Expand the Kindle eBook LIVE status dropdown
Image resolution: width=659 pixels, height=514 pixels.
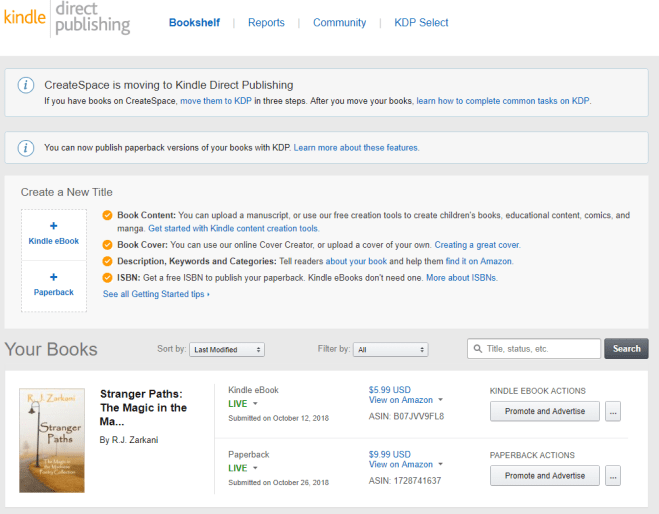[243, 403]
